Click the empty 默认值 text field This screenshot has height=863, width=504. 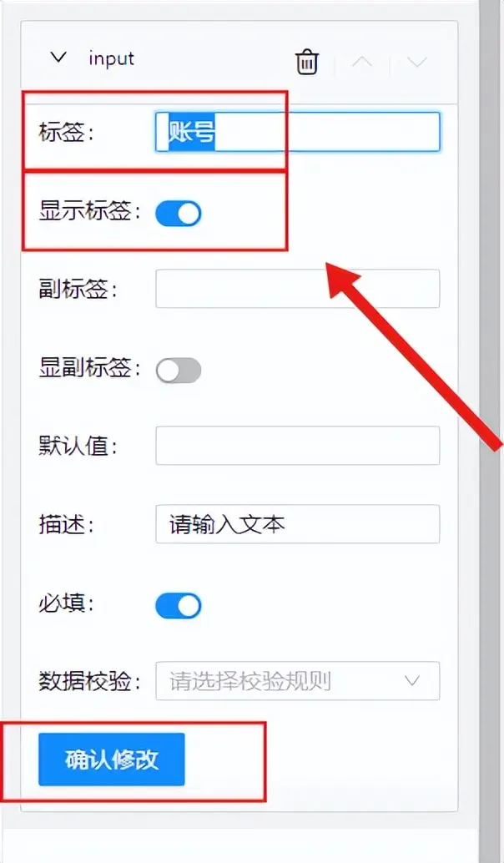[298, 445]
